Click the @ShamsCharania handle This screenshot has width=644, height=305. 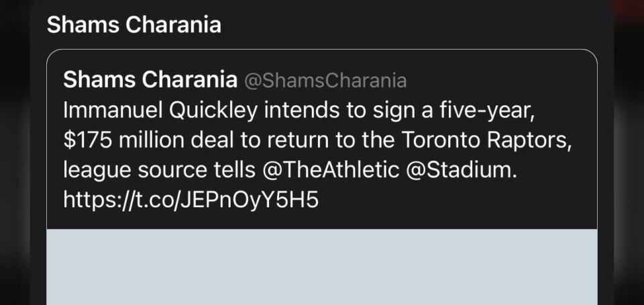tap(325, 81)
